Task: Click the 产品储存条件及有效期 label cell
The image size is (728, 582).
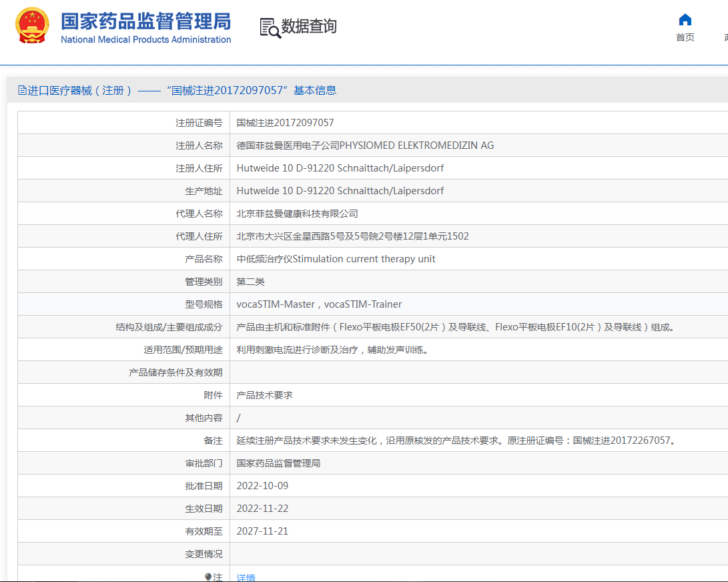Action: point(124,372)
